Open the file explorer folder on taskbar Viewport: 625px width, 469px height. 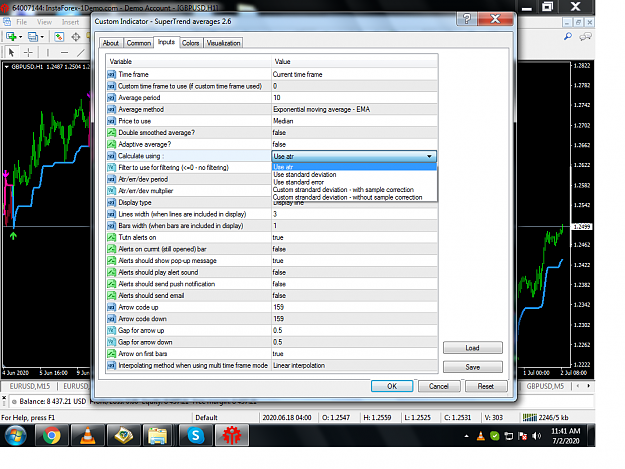pyautogui.click(x=157, y=435)
